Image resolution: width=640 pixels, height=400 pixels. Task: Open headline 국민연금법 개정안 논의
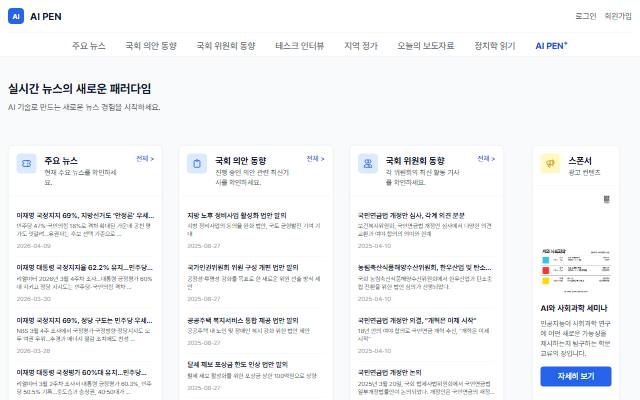(389, 373)
